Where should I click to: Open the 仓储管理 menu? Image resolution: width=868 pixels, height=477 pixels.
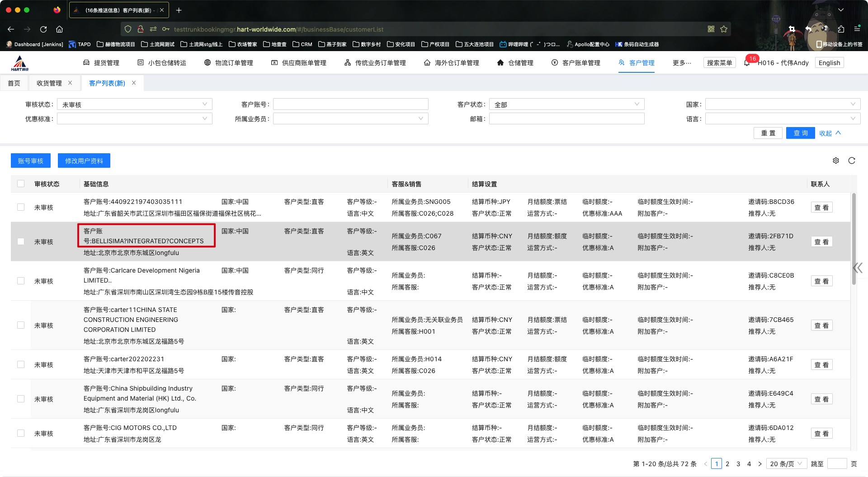[515, 63]
